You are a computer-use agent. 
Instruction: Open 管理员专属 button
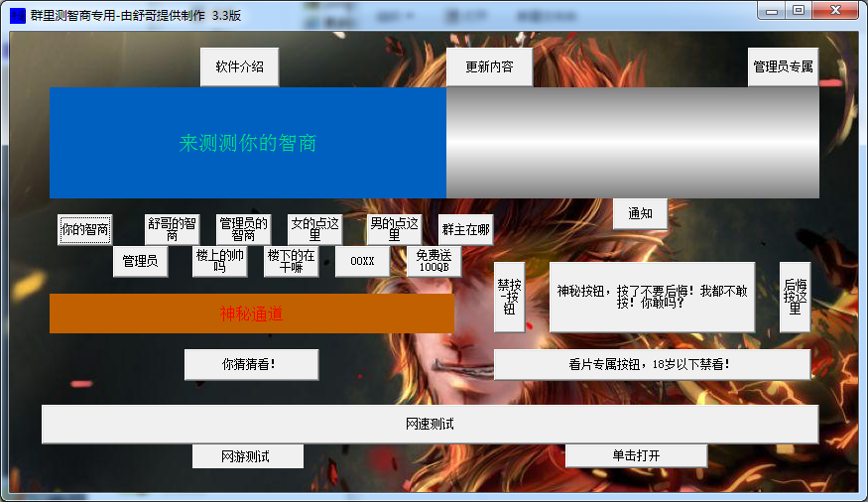pos(783,67)
